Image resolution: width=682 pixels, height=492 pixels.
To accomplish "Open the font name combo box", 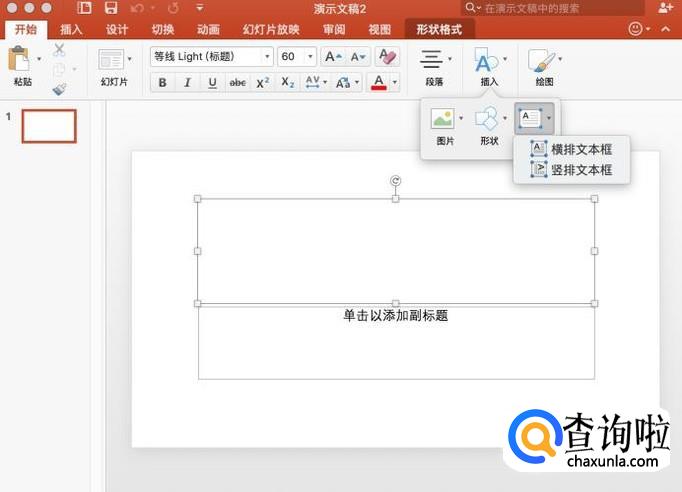I will [212, 57].
